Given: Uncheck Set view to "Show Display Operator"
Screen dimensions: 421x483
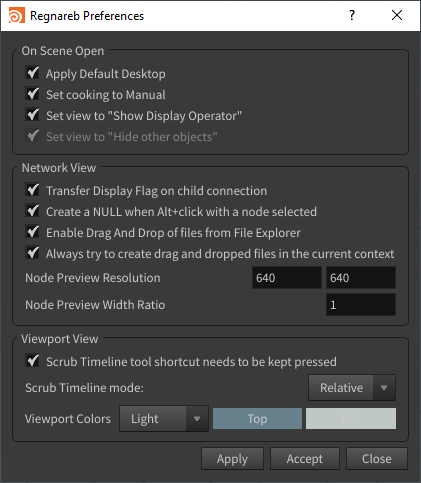Looking at the screenshot, I should coord(33,115).
